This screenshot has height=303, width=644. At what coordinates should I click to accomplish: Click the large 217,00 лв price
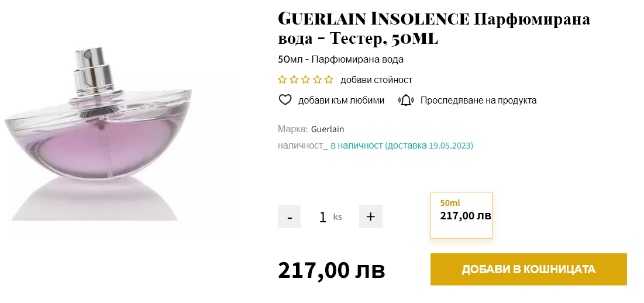pos(332,270)
